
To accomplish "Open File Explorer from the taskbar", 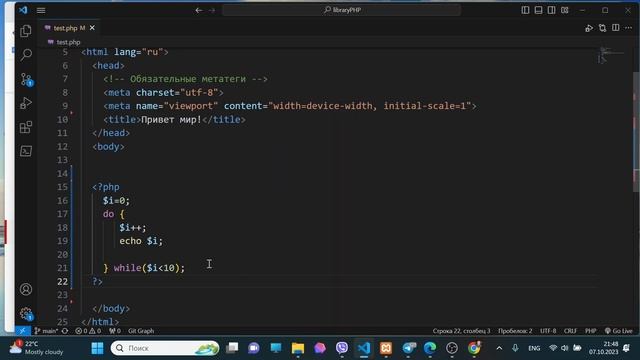I will tap(298, 348).
